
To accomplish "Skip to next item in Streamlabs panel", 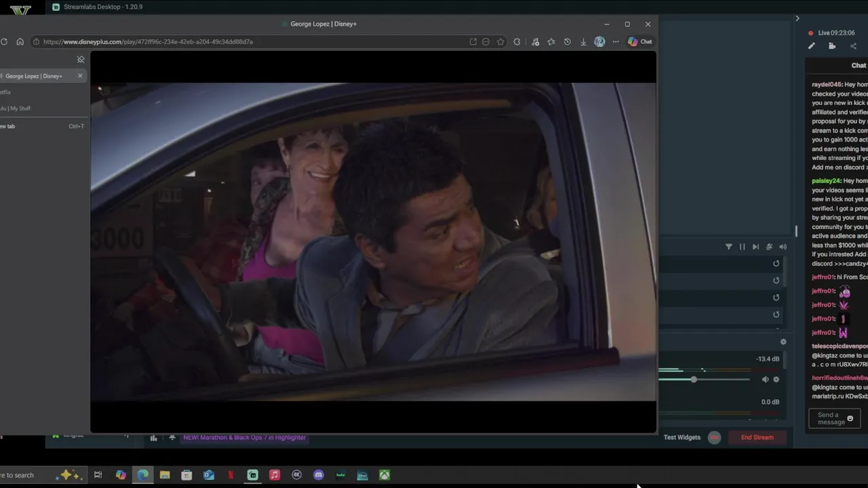I will [x=755, y=247].
